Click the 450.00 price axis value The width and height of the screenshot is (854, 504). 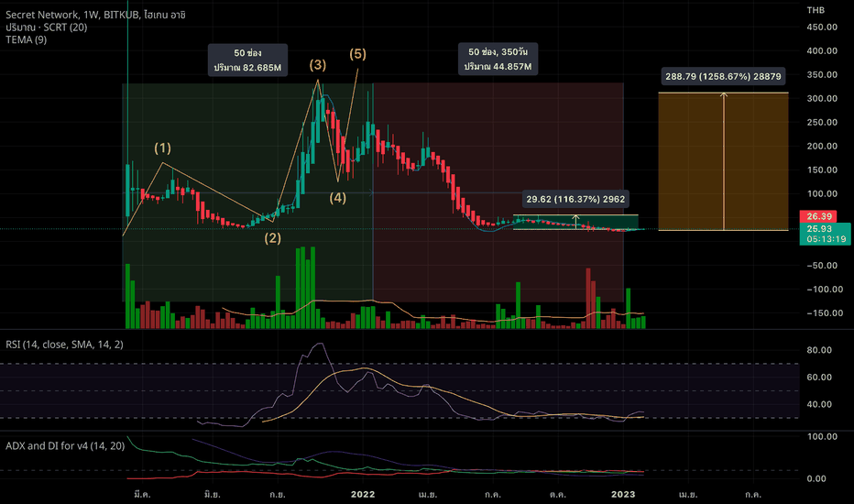[822, 27]
